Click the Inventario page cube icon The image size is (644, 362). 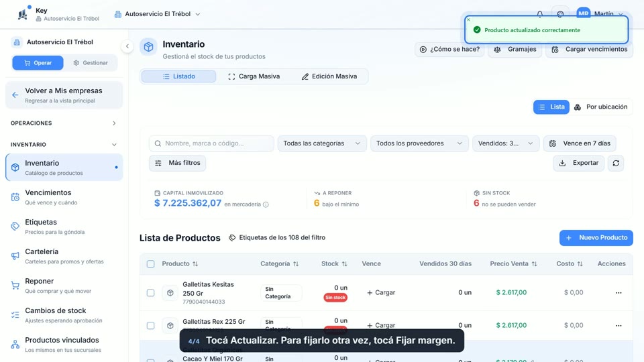(149, 47)
